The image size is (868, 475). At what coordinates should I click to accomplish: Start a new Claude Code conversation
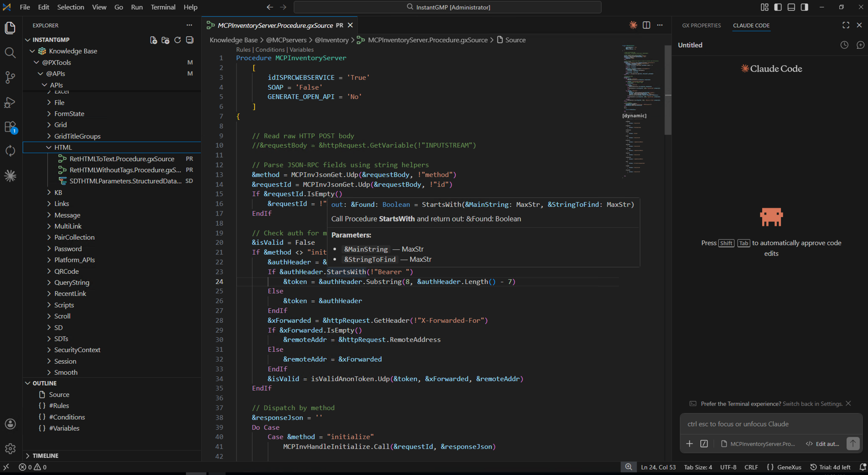(x=861, y=45)
